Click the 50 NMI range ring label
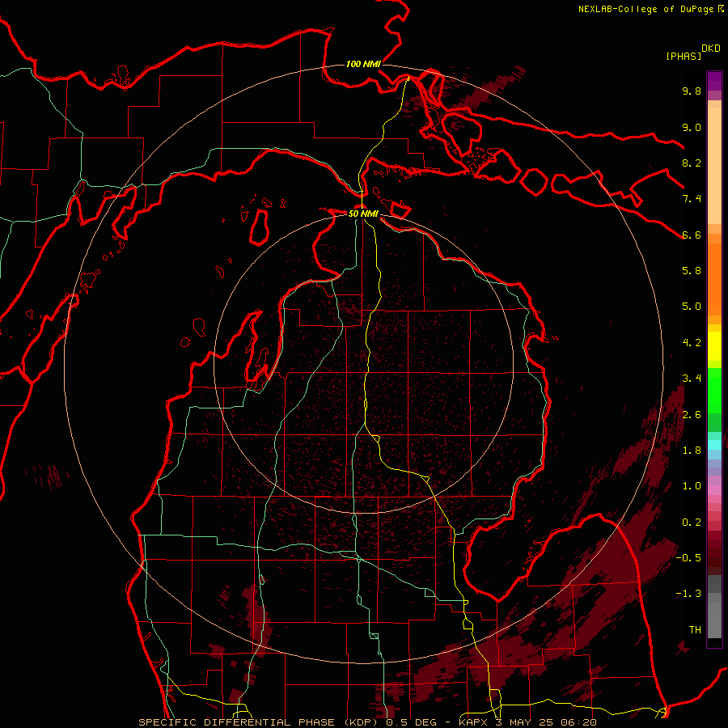The image size is (728, 728). (363, 214)
